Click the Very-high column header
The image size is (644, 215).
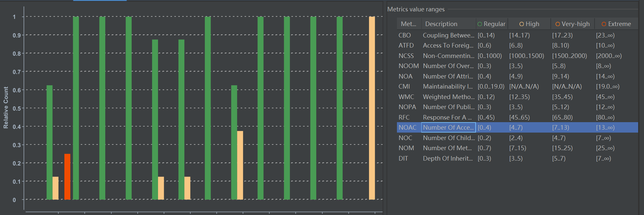[572, 24]
